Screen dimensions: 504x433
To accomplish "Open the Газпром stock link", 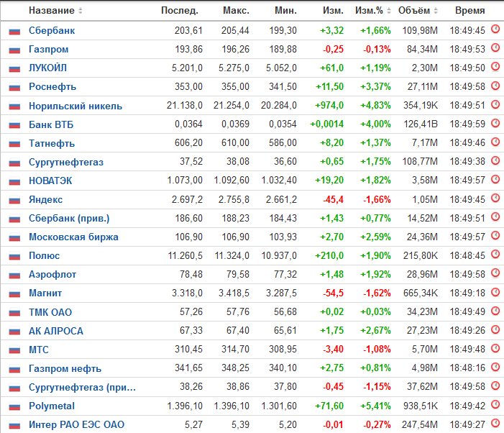I will point(49,49).
